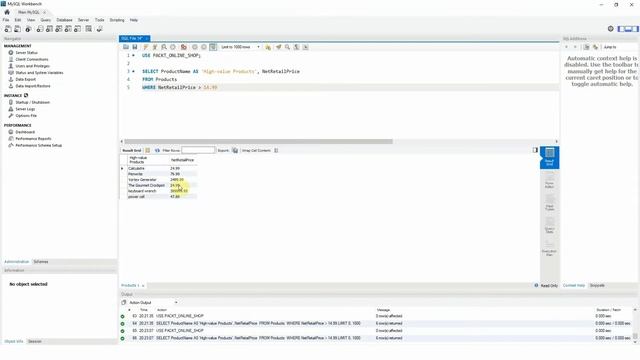This screenshot has width=640, height=360.
Task: Open the Limit to 1000 rows dropdown
Action: click(240, 47)
